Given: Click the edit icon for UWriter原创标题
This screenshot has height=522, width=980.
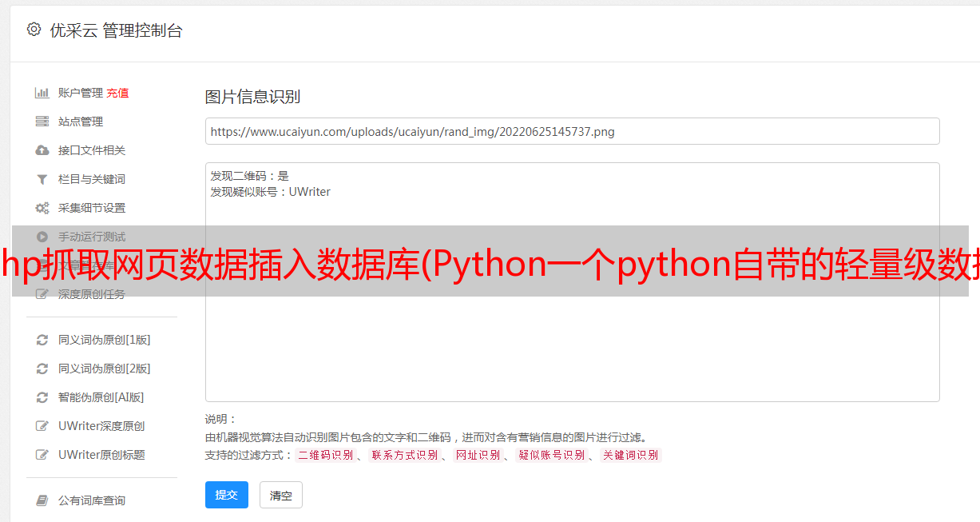Looking at the screenshot, I should coord(42,455).
